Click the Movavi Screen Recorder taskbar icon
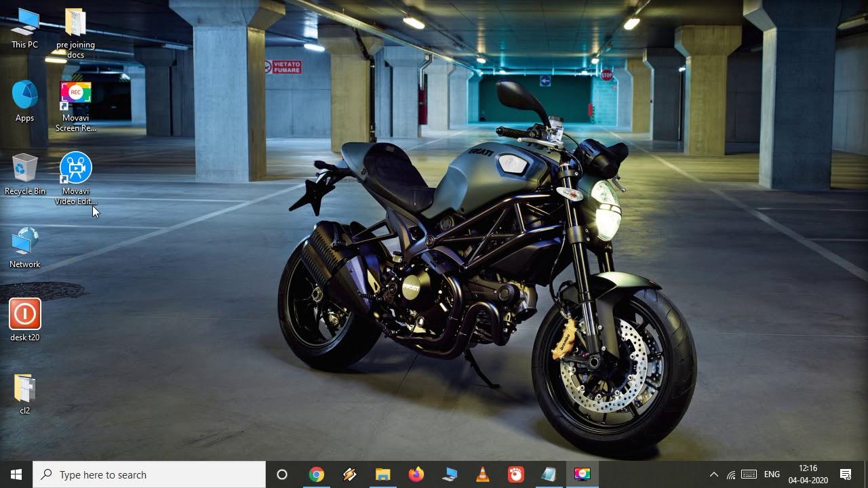 pos(583,474)
